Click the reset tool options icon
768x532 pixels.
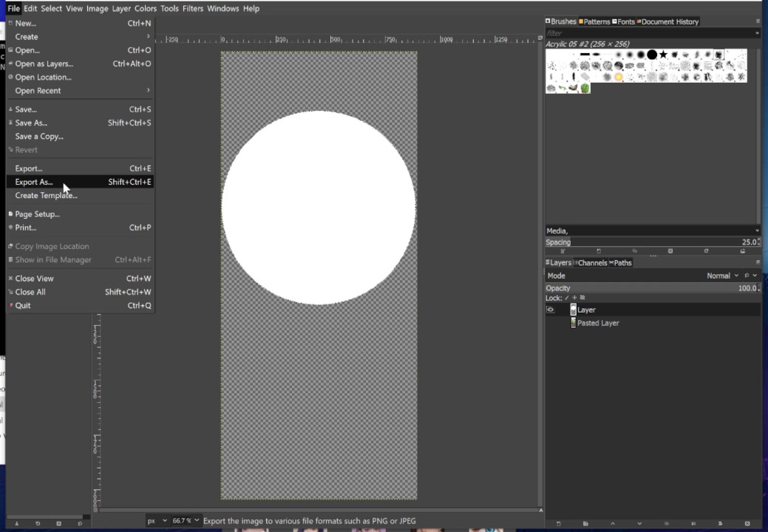pos(80,524)
